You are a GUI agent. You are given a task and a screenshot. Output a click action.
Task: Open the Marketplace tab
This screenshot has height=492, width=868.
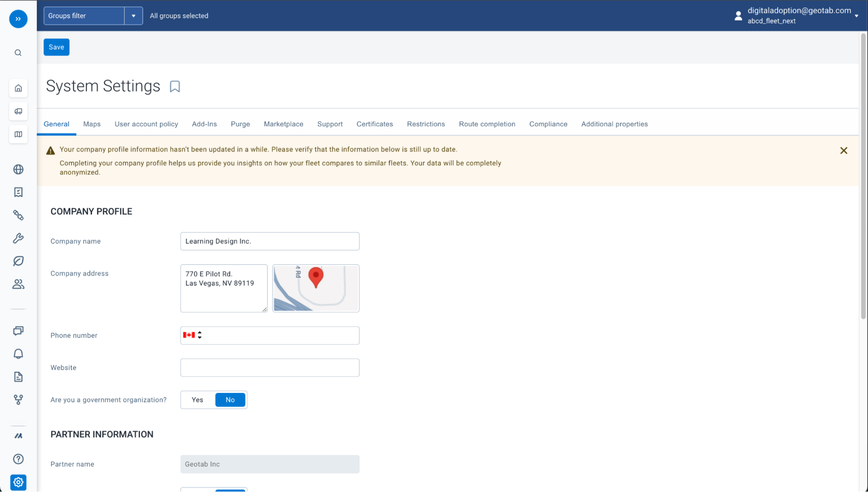pyautogui.click(x=283, y=124)
